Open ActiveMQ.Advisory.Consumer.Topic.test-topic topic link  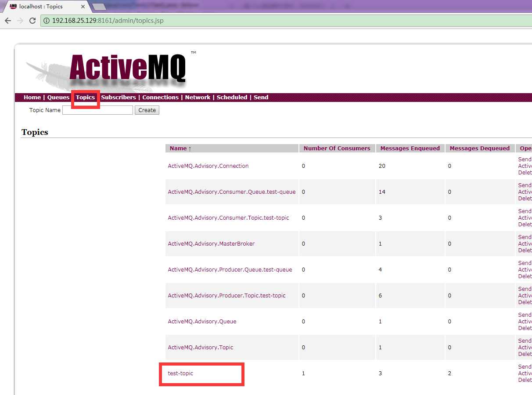(228, 218)
